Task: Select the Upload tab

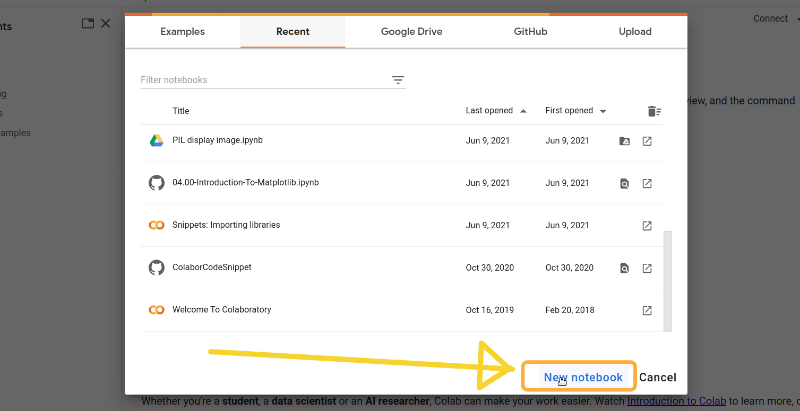Action: 635,32
